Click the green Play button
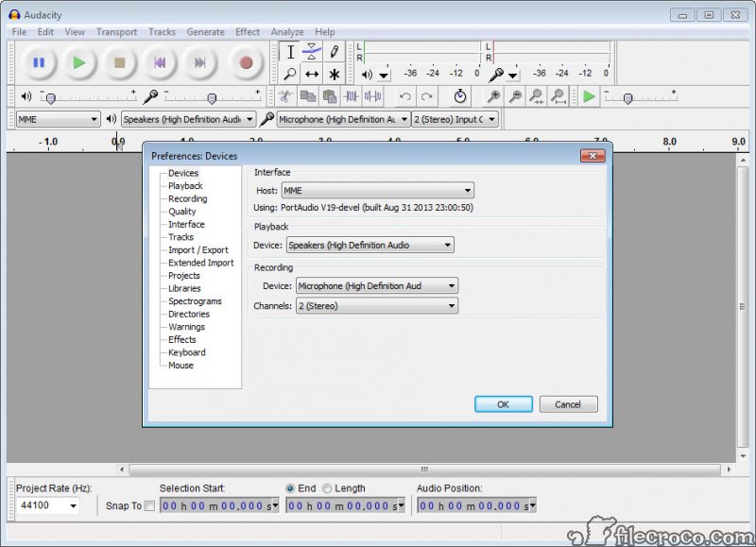Viewport: 756px width, 547px height. 79,62
